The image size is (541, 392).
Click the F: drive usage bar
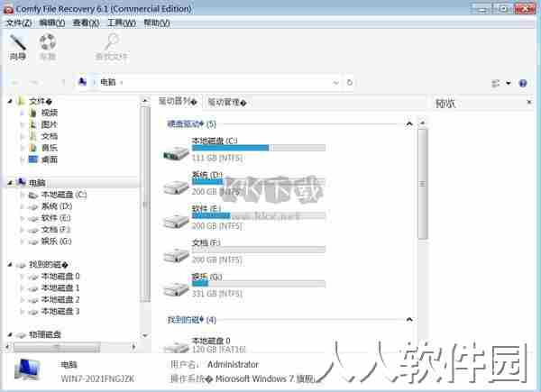[259, 250]
